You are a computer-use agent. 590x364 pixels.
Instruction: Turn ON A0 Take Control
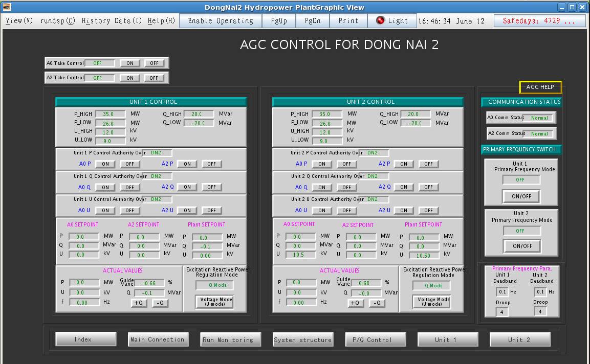tap(130, 63)
